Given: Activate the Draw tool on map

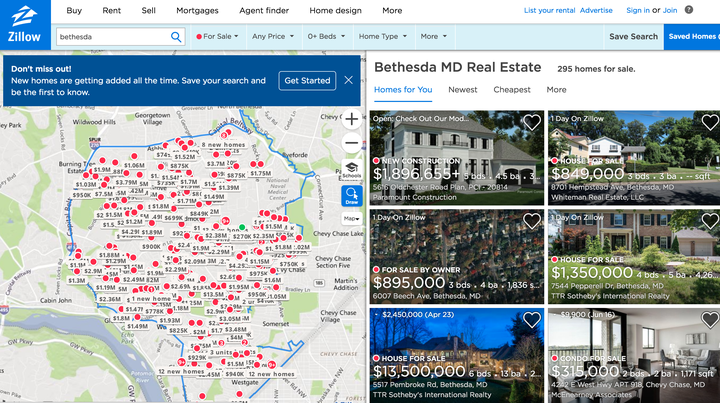Looking at the screenshot, I should tap(352, 196).
